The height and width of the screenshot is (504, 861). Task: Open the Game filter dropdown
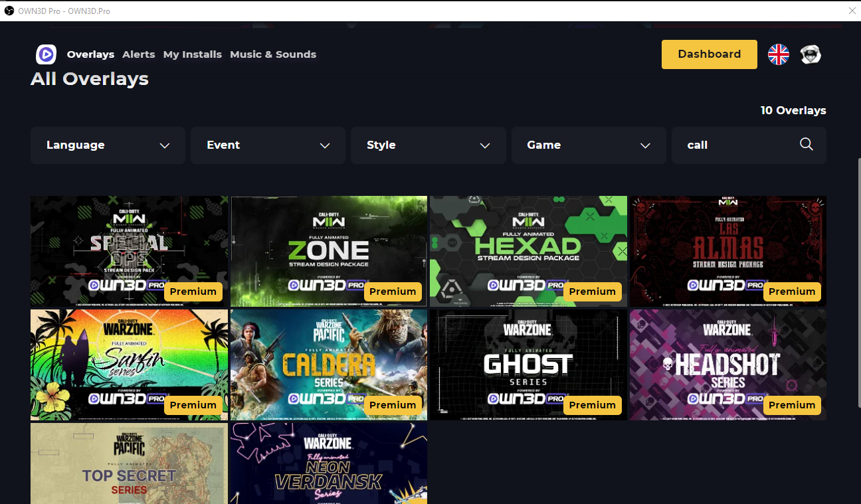(x=589, y=145)
